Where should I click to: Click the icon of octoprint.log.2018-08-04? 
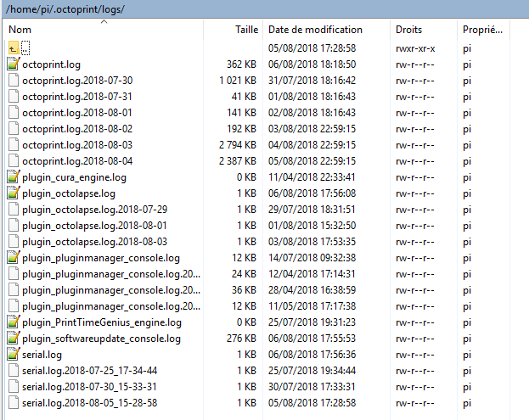pos(14,161)
